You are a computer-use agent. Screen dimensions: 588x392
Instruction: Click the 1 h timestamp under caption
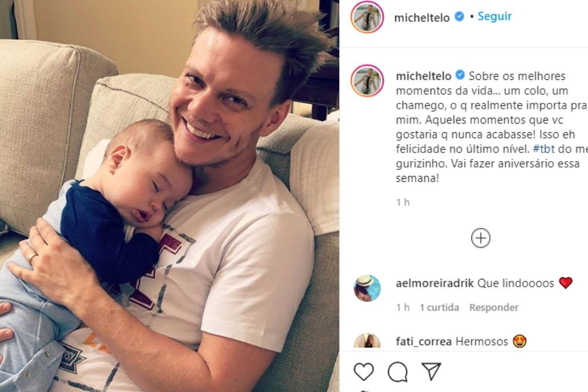pos(403,202)
